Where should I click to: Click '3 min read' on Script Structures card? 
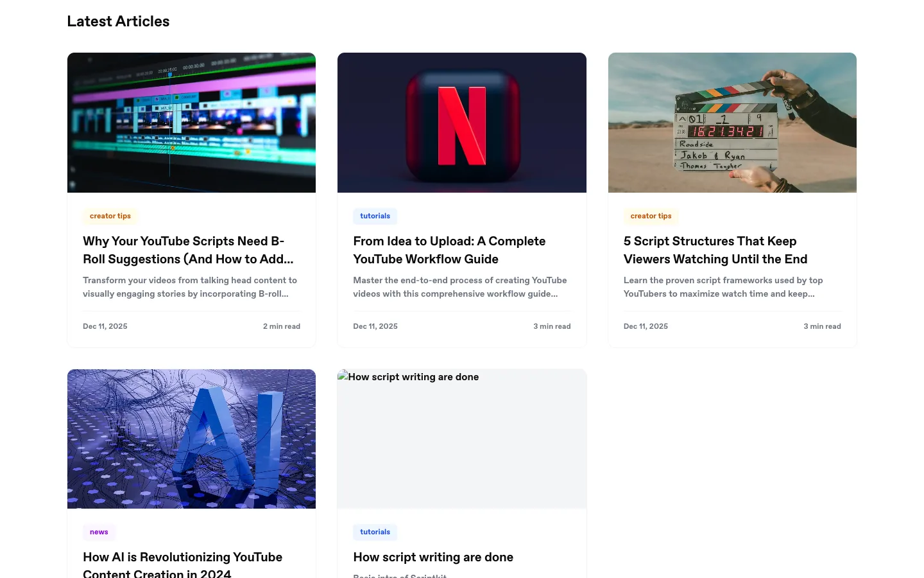822,326
